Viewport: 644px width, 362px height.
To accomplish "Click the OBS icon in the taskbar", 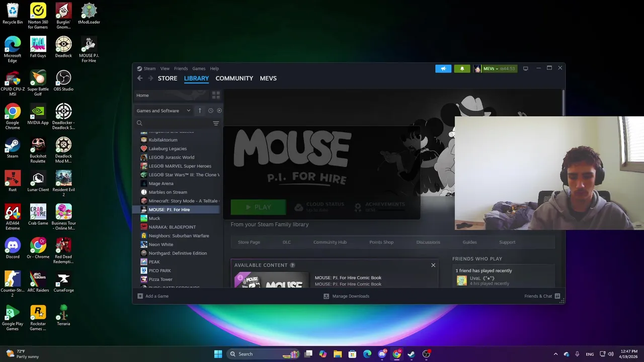I will pyautogui.click(x=426, y=354).
